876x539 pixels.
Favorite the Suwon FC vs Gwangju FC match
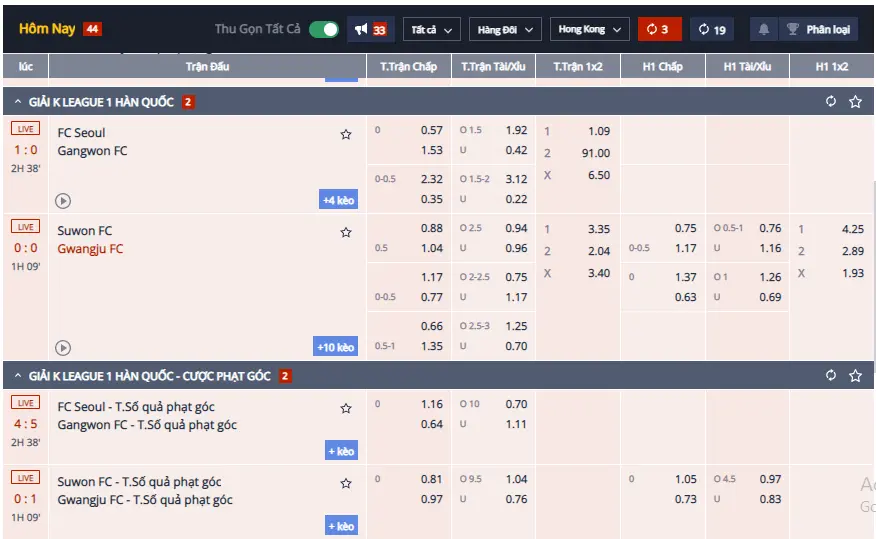[x=346, y=232]
